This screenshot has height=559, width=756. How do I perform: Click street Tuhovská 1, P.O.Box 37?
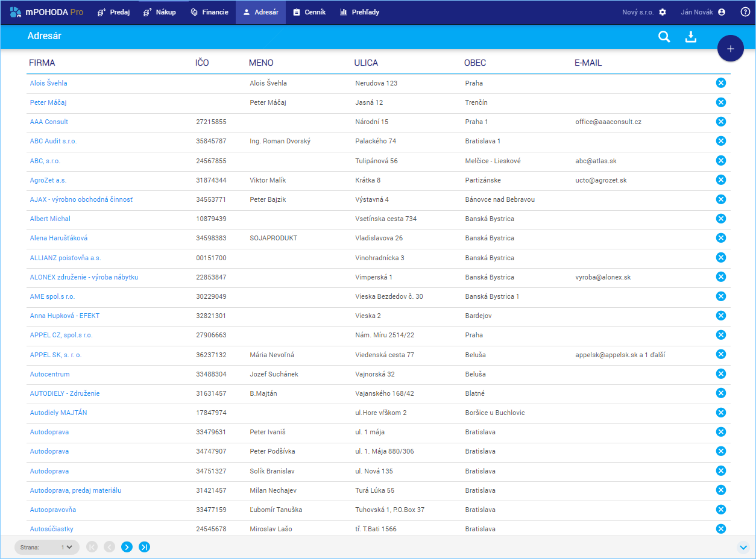390,510
